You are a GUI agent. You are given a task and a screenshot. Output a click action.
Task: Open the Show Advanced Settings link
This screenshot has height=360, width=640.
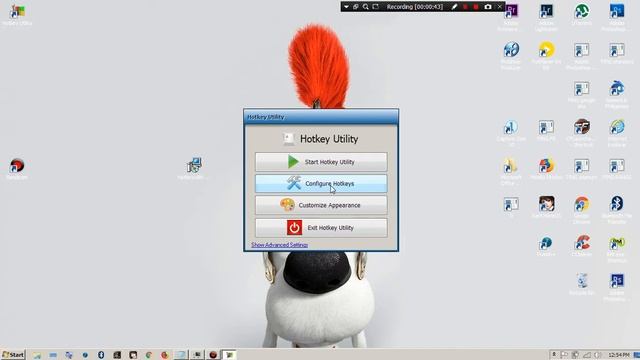[x=280, y=245]
